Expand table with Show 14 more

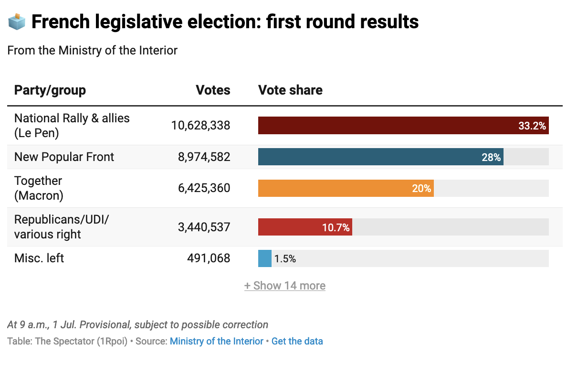[x=285, y=286]
